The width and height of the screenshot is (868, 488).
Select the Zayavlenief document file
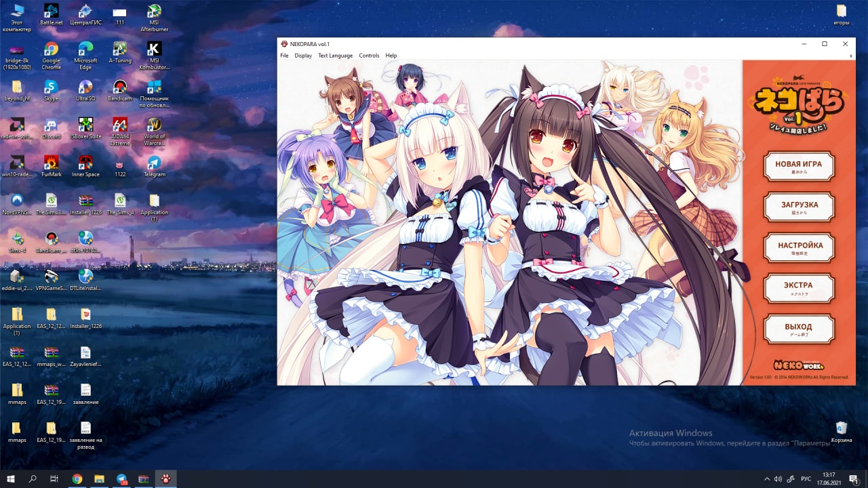pos(85,357)
